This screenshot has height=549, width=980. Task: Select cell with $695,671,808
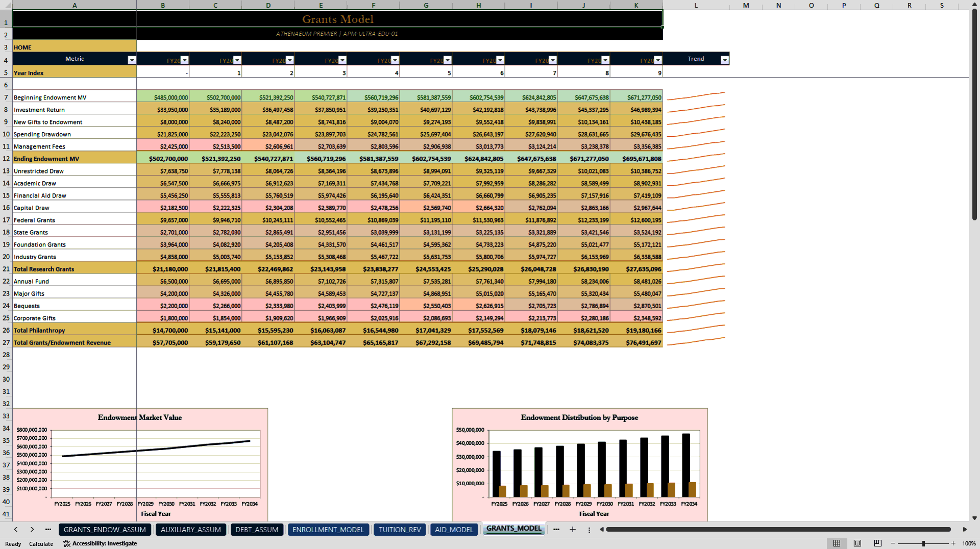click(636, 159)
